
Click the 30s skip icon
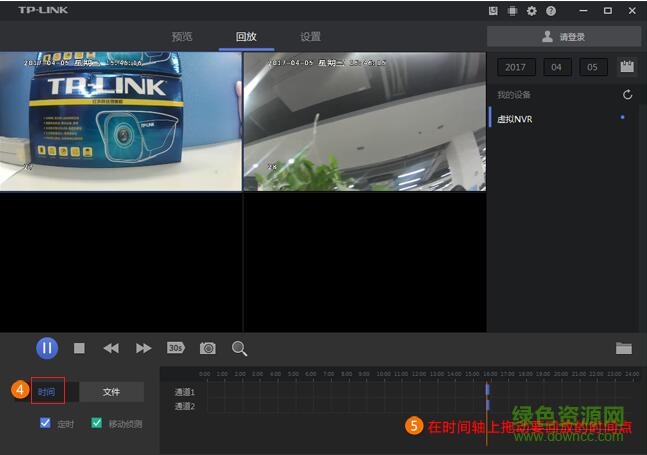click(x=176, y=348)
